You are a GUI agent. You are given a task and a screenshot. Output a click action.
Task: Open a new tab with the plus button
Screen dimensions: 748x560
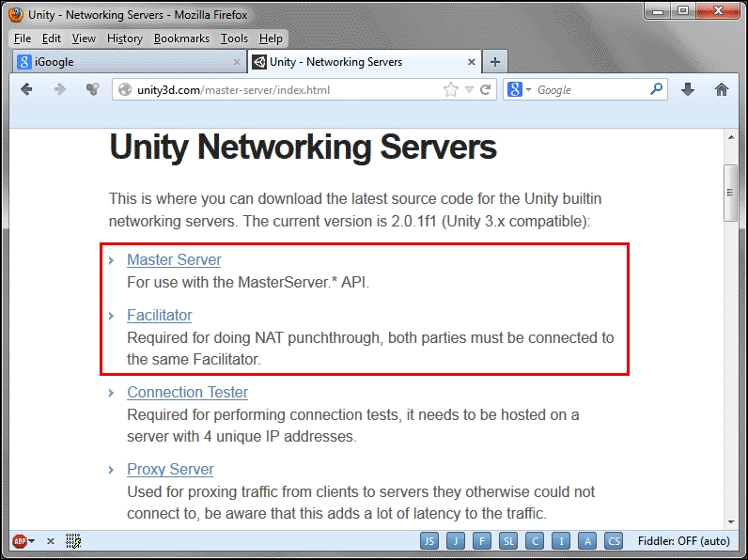(495, 62)
